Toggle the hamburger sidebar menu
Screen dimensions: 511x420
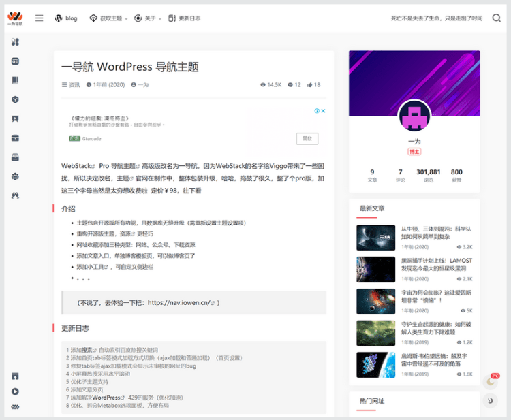pyautogui.click(x=40, y=18)
